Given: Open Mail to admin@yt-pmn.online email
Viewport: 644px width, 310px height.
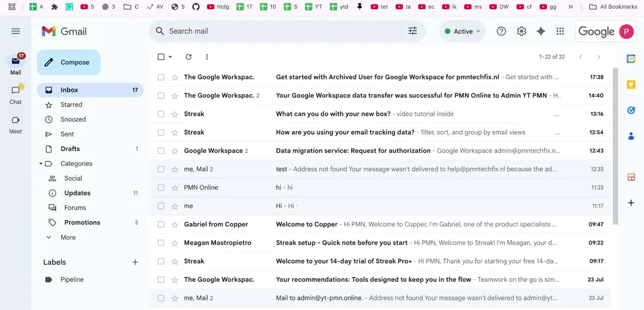Looking at the screenshot, I should click(380, 298).
